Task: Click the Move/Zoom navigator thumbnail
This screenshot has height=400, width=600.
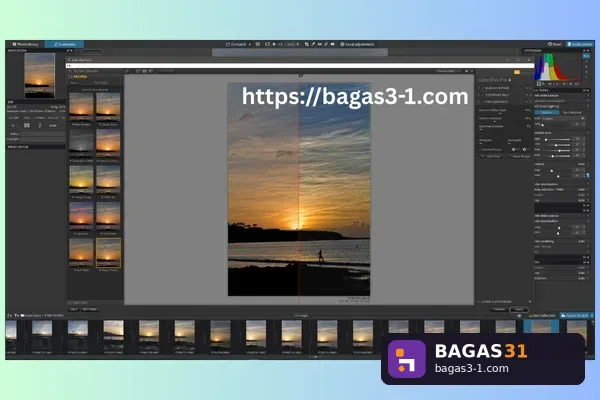Action: click(x=39, y=75)
